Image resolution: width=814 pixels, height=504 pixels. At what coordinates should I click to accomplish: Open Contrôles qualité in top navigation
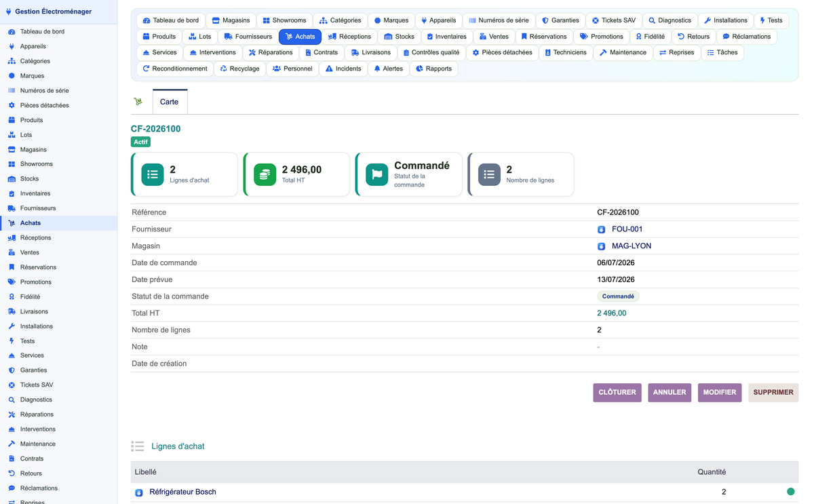tap(430, 52)
